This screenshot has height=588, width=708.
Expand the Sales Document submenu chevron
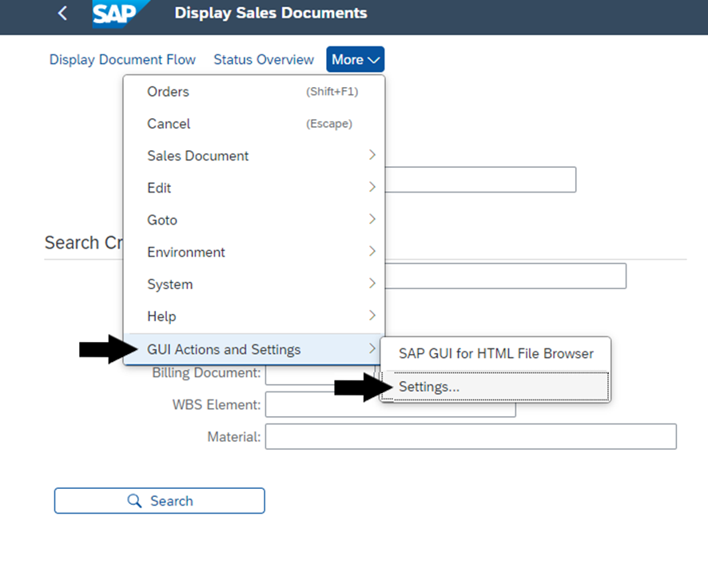(x=372, y=155)
